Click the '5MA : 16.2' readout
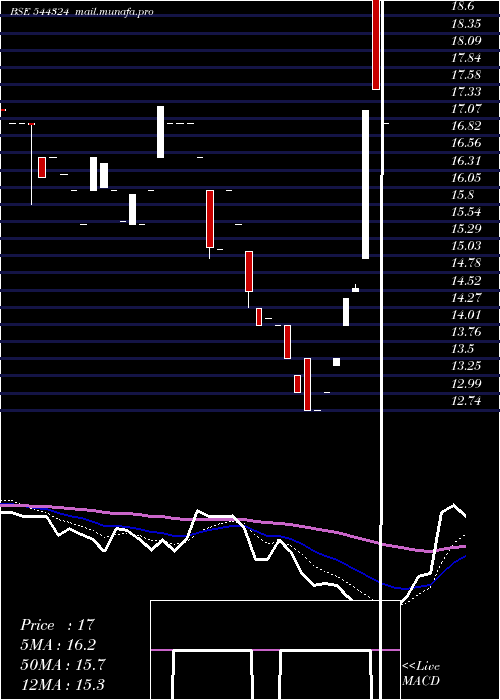The width and height of the screenshot is (500, 700). (58, 645)
